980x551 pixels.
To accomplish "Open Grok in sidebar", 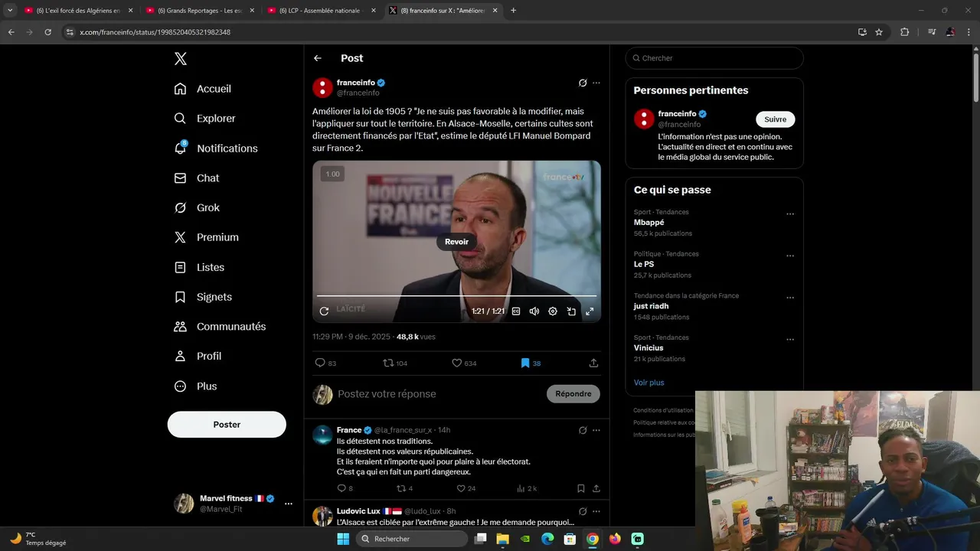I will (x=197, y=207).
